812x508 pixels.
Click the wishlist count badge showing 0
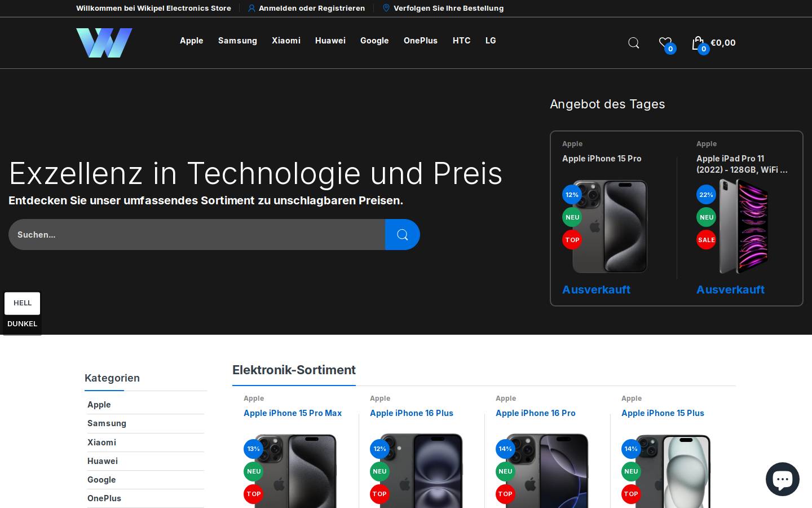click(x=670, y=49)
